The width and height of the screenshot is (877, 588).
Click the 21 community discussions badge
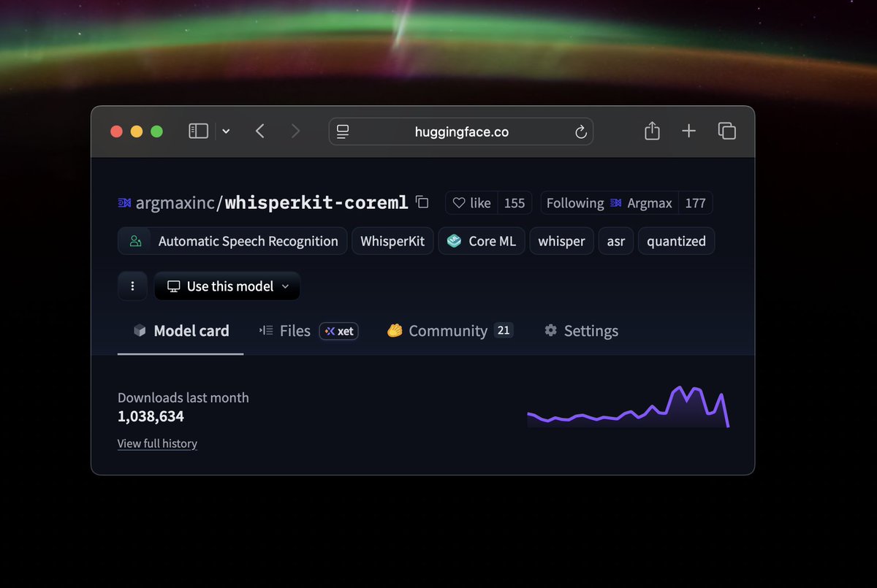504,330
